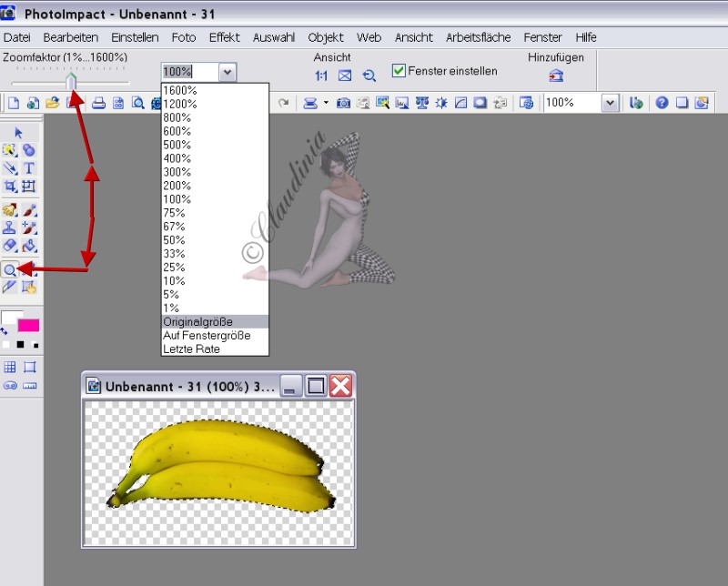
Task: Click the 1:1 actual view icon
Action: pos(321,76)
